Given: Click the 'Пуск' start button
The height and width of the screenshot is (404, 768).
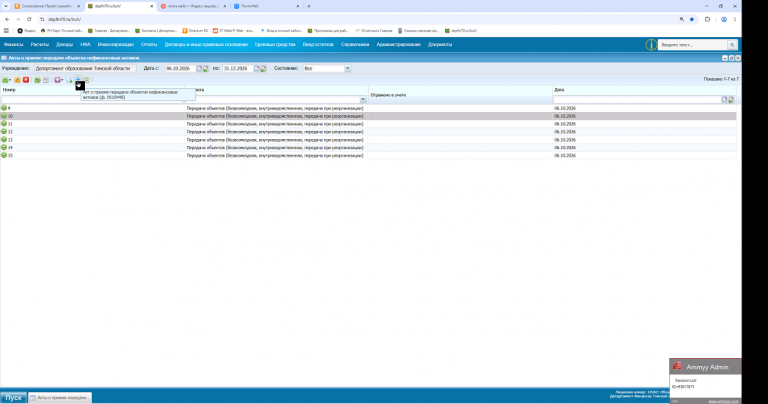Looking at the screenshot, I should (13, 398).
